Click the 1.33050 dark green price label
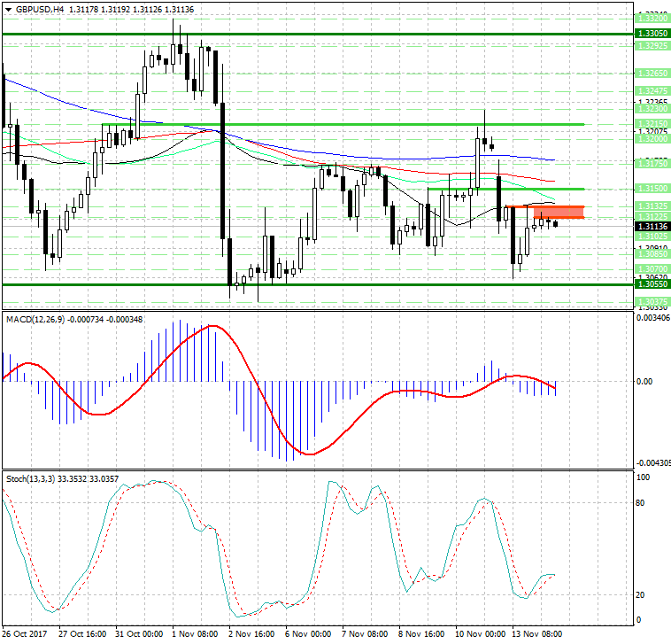 pos(652,33)
